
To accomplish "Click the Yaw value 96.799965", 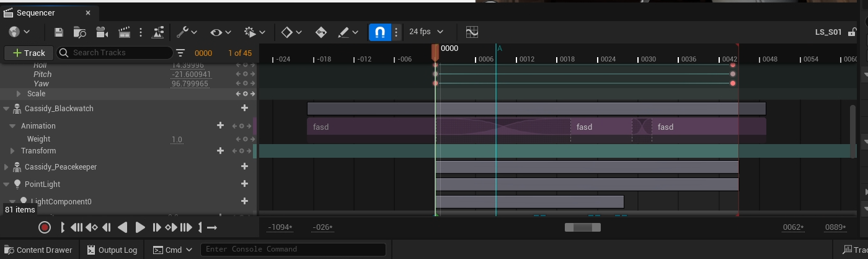I will (x=190, y=84).
